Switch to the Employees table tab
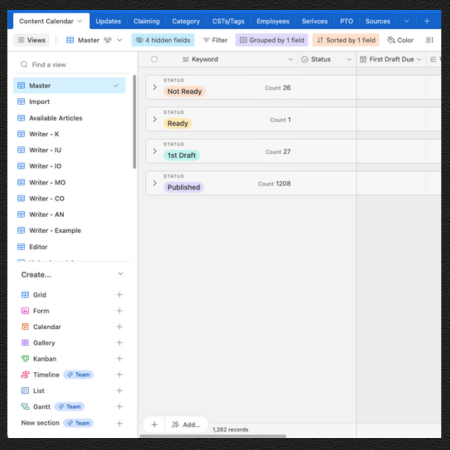 click(x=273, y=21)
